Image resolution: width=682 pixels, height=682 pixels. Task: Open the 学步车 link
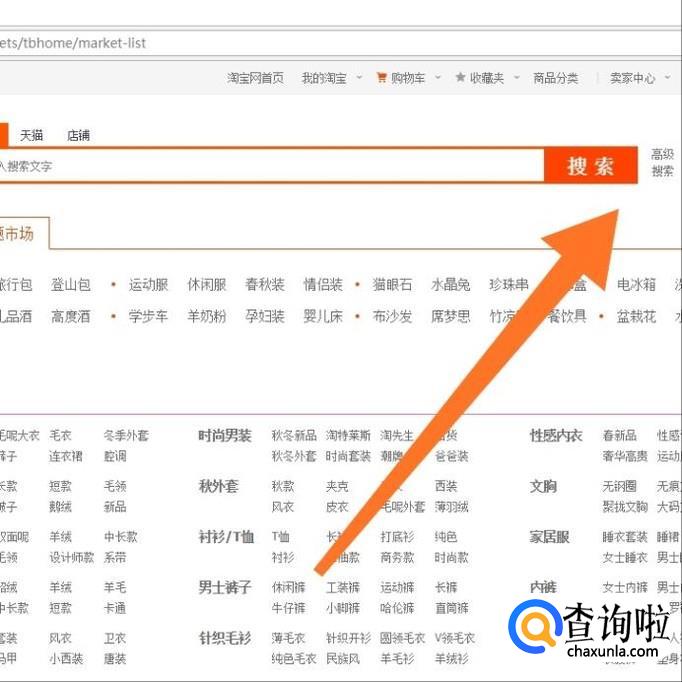tap(148, 316)
